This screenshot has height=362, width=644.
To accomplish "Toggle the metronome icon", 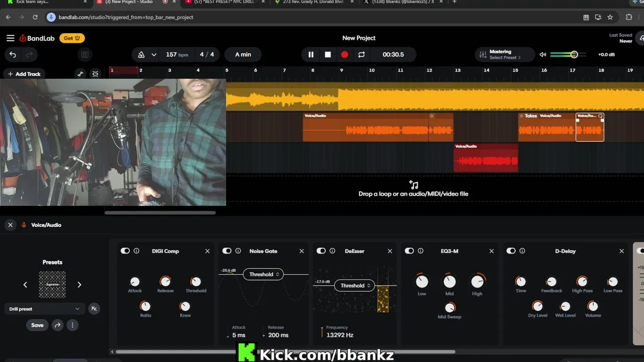I will click(x=141, y=54).
